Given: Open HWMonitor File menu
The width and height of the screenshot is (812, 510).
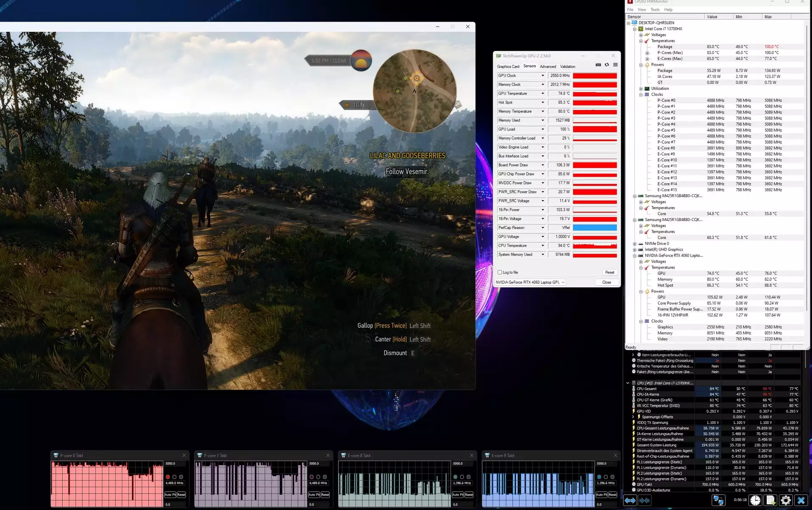Looking at the screenshot, I should click(x=630, y=10).
